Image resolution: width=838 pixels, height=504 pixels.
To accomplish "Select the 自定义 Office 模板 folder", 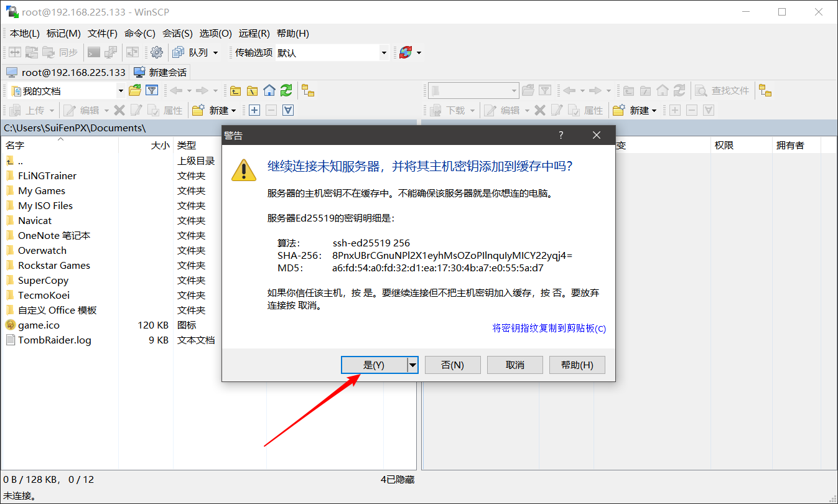I will tap(57, 310).
